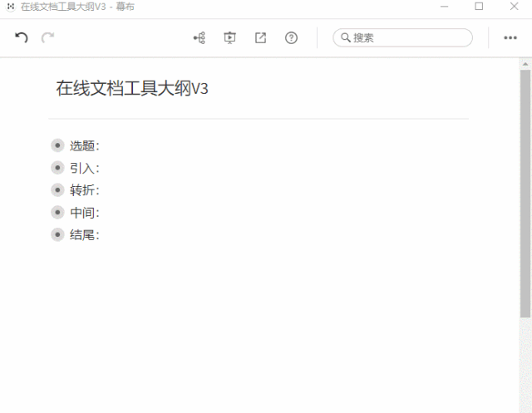Open the help question mark
The width and height of the screenshot is (532, 413).
[291, 37]
